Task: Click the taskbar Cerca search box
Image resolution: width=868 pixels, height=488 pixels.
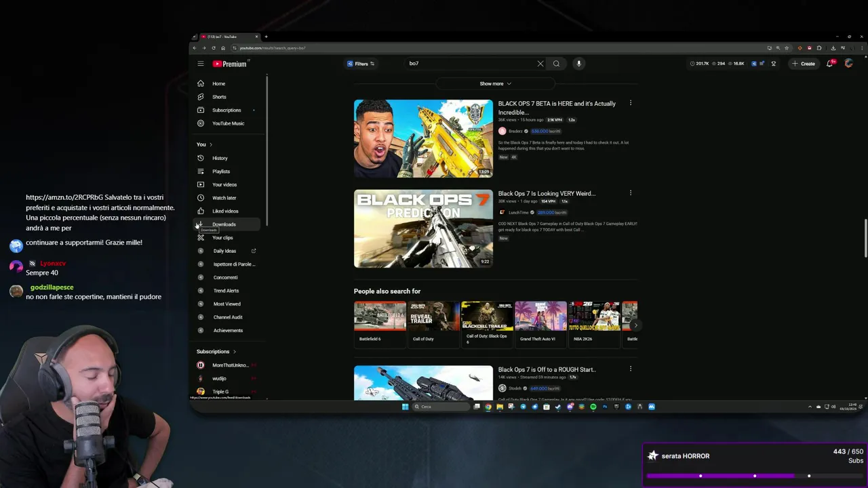Action: (x=441, y=407)
